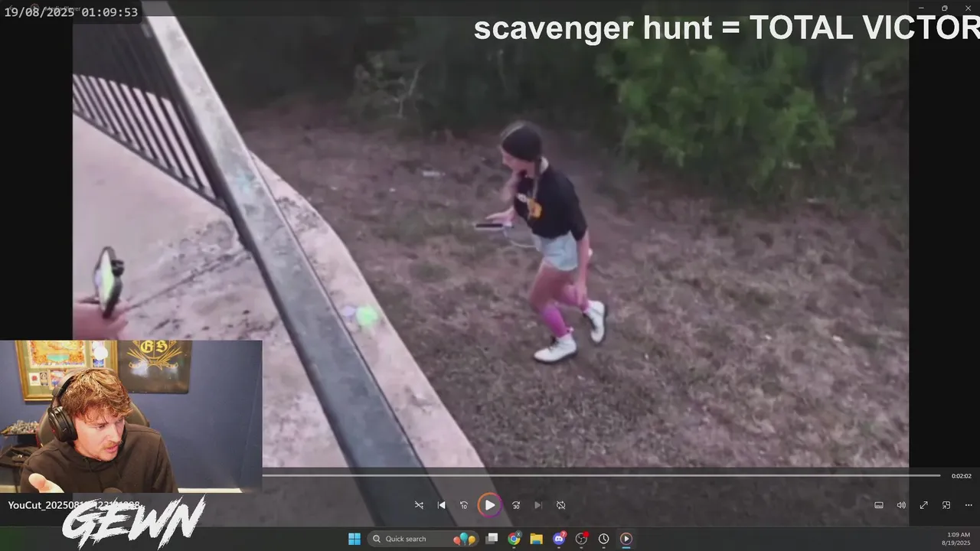Viewport: 980px width, 551px height.
Task: Open Google Chrome from the taskbar
Action: pos(514,539)
